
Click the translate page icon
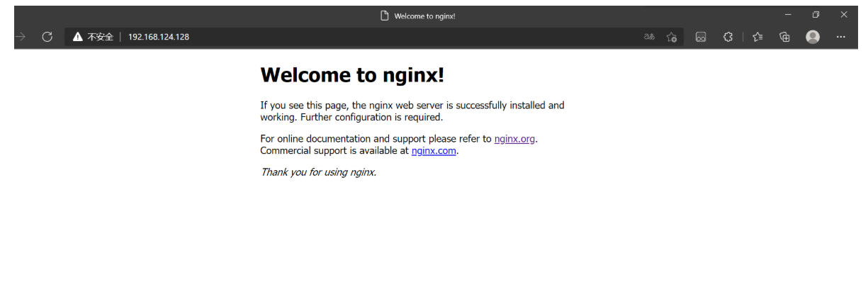(649, 37)
